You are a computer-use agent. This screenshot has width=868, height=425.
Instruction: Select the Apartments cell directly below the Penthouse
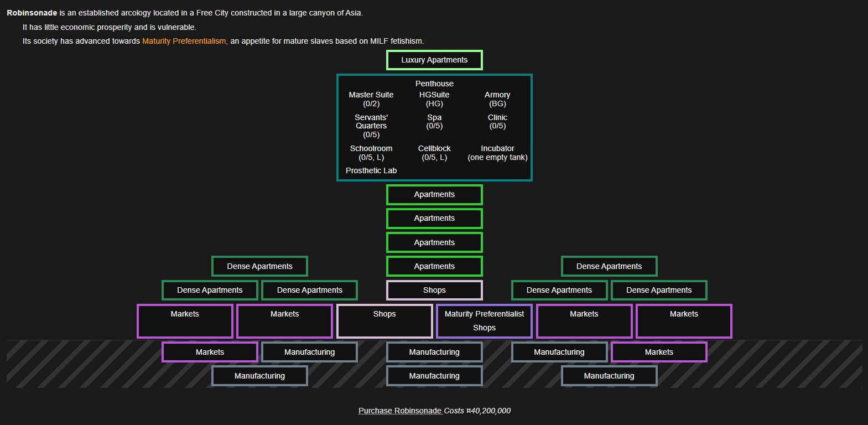(x=434, y=194)
